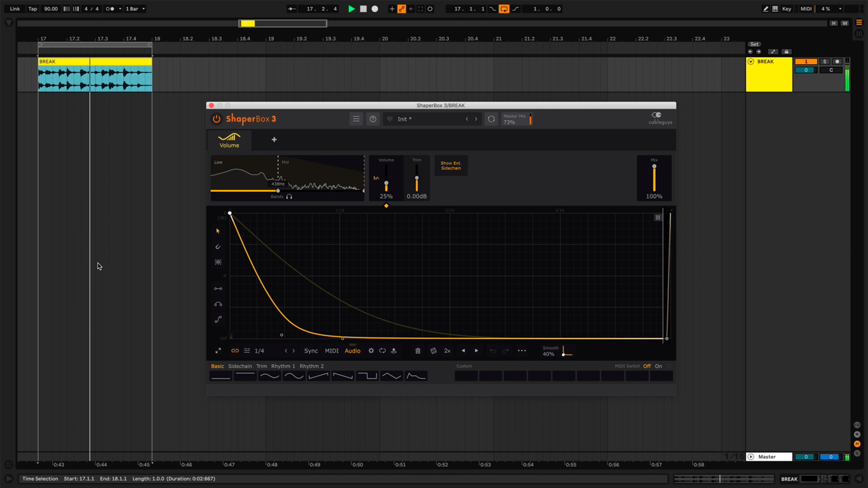Click the preset refresh icon

pyautogui.click(x=491, y=119)
